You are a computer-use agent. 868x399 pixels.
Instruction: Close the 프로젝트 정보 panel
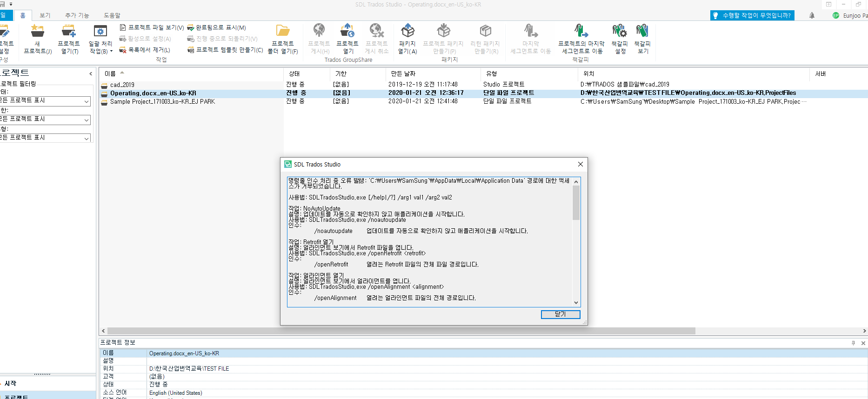tap(863, 343)
